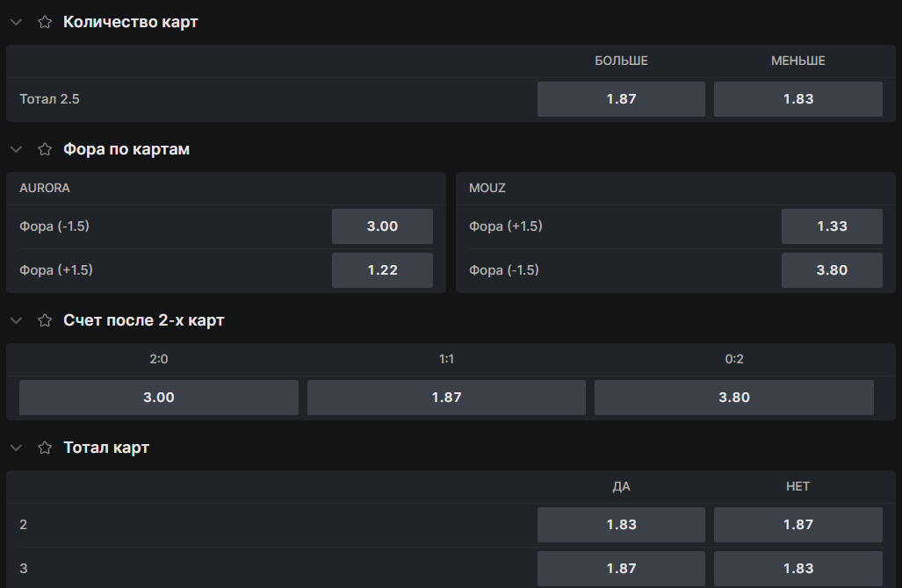Select Aurora Фора (-1.5) at 3.00

(382, 226)
